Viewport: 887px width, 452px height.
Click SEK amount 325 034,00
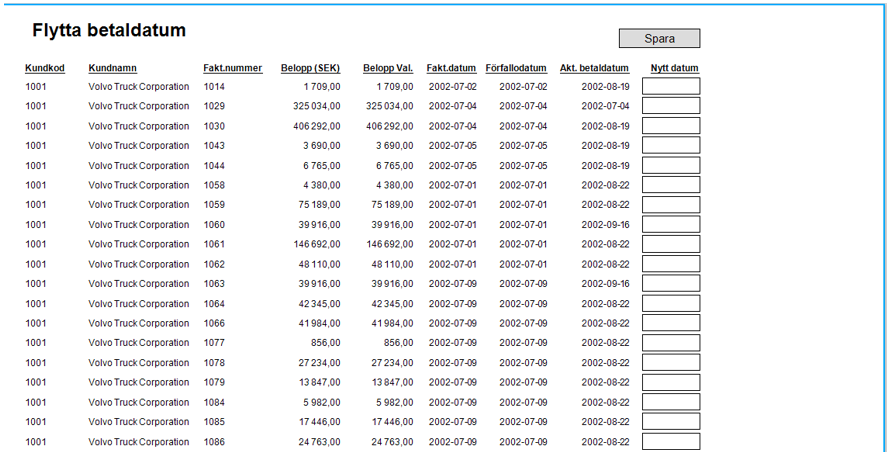[x=317, y=106]
